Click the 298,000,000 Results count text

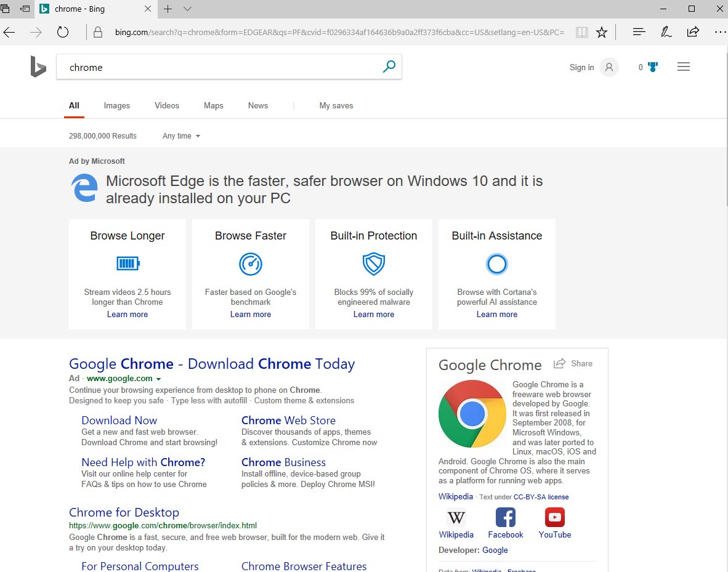tap(103, 136)
